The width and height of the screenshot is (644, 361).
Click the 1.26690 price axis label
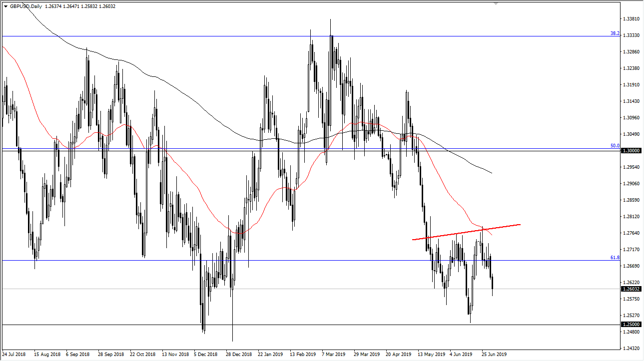click(x=632, y=266)
